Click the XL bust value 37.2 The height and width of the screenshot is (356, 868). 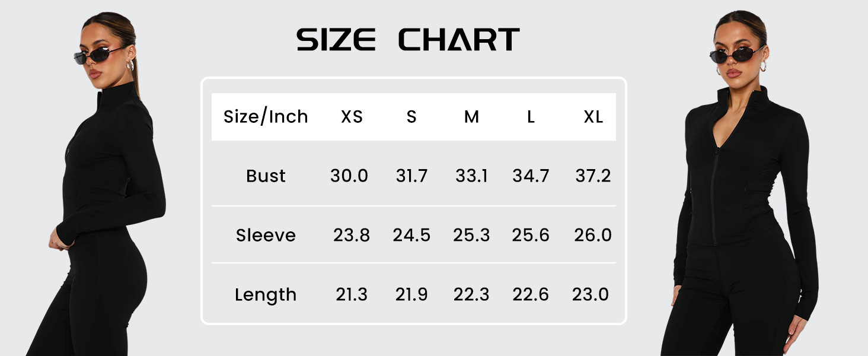pos(593,176)
